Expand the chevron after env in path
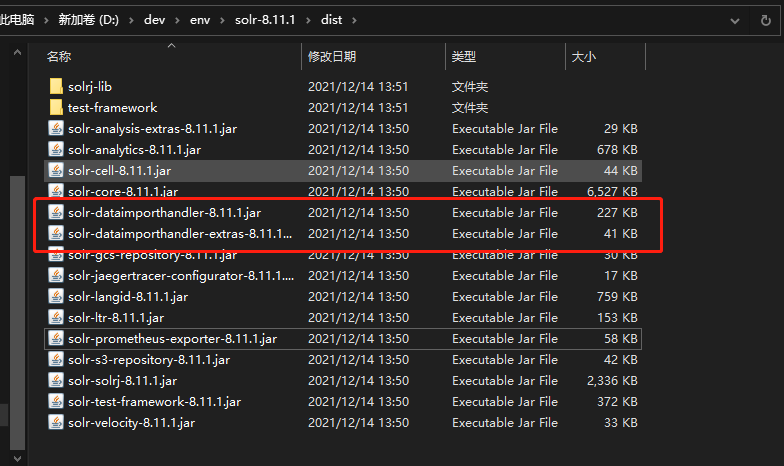This screenshot has height=466, width=784. 222,20
